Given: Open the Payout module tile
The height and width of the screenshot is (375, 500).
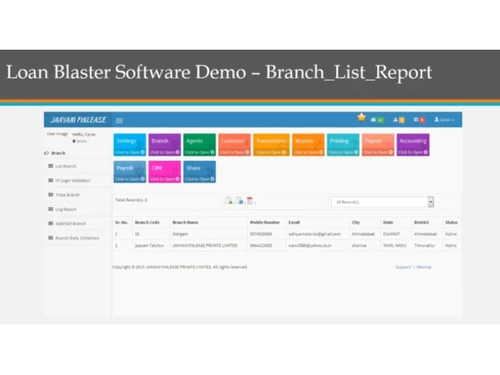Looking at the screenshot, I should 378,145.
